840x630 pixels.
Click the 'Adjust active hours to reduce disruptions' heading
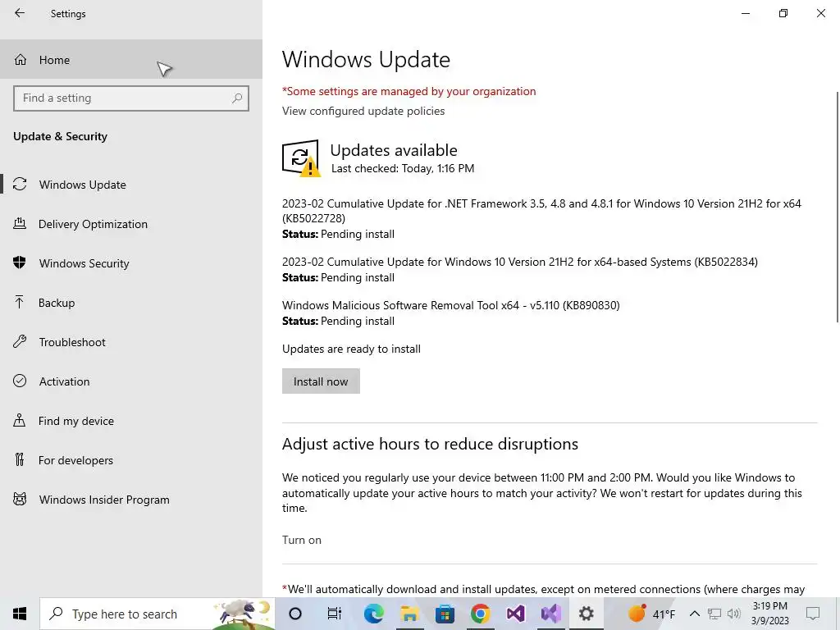pos(430,444)
